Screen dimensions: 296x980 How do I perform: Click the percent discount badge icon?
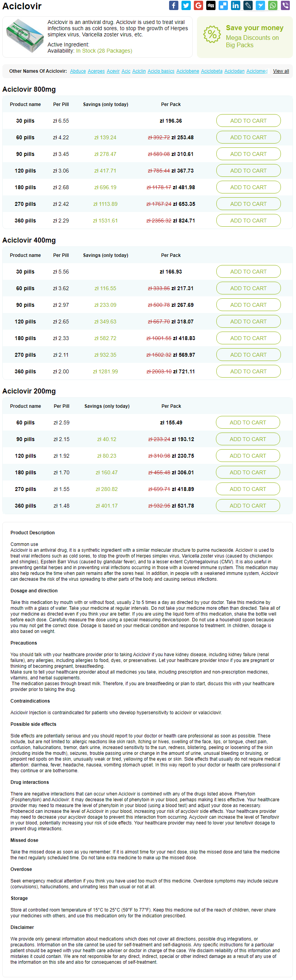click(x=212, y=34)
